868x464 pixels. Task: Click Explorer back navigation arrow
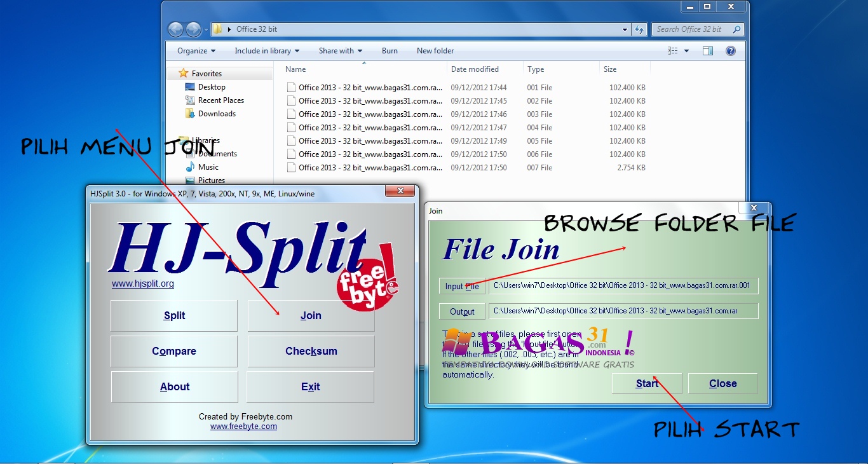click(176, 29)
